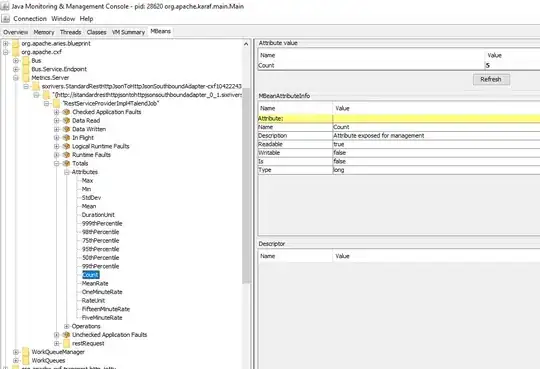Click the org.apache.cxf folder icon
The image size is (540, 369).
pyautogui.click(x=15, y=52)
